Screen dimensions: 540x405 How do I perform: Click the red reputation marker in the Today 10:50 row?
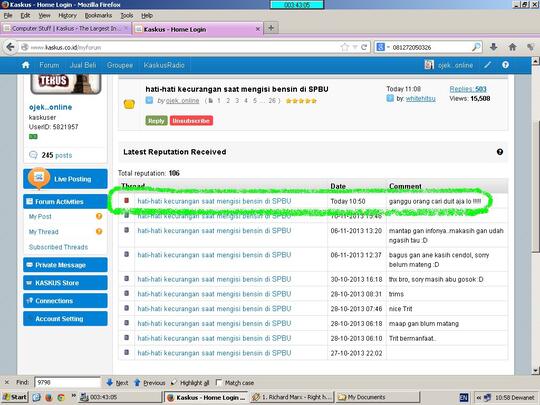126,200
